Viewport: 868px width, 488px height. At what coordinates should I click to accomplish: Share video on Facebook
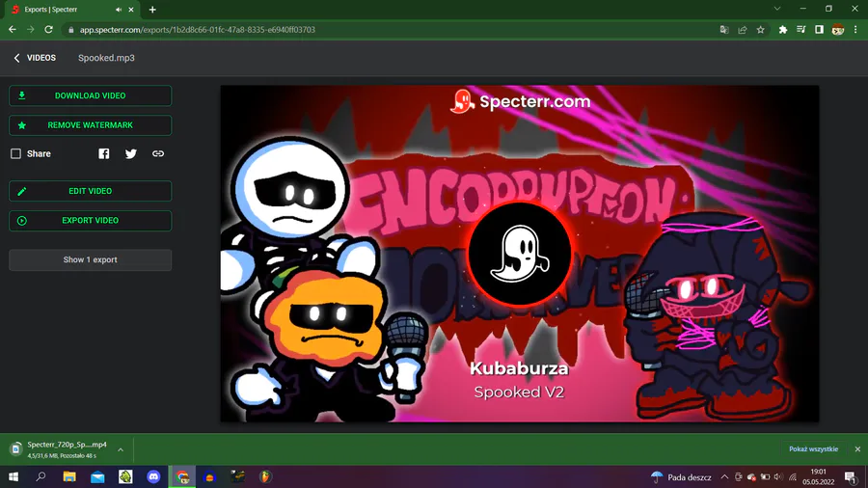point(103,153)
